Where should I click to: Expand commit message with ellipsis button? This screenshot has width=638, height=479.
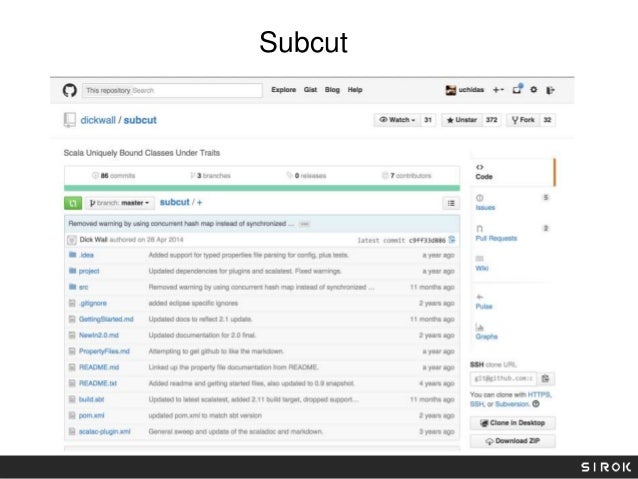(304, 224)
